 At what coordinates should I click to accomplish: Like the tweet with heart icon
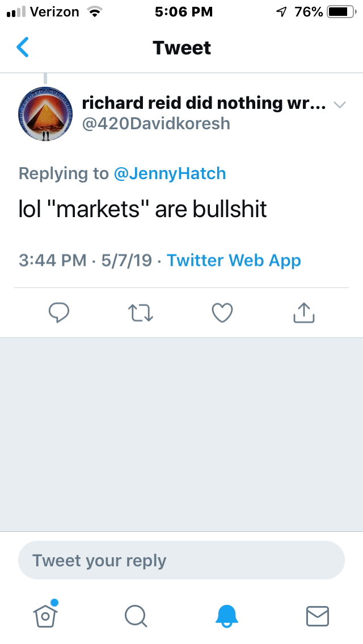(x=222, y=312)
